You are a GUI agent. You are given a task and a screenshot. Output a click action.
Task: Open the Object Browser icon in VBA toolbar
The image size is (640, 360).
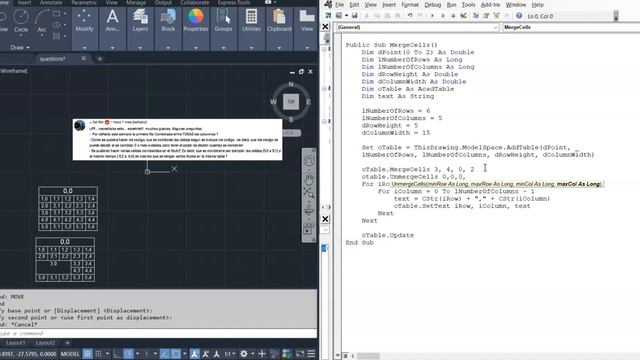click(496, 16)
